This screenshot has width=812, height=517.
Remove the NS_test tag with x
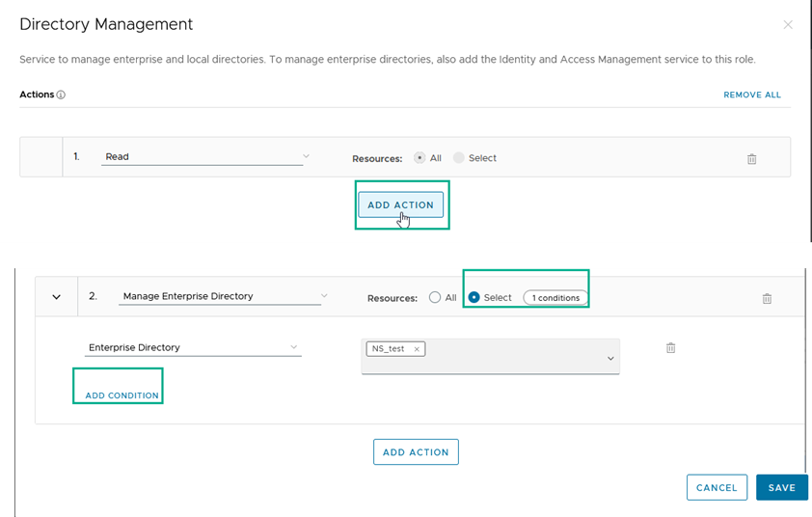tap(417, 349)
